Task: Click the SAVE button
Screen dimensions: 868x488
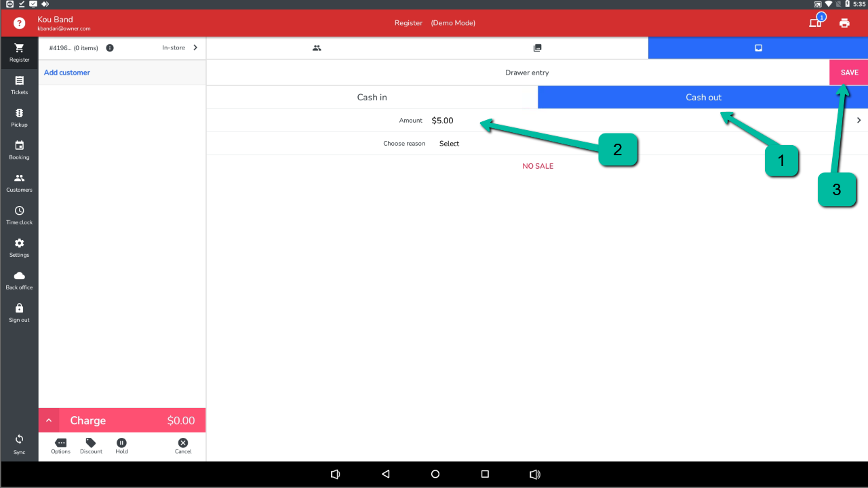Action: pos(849,73)
